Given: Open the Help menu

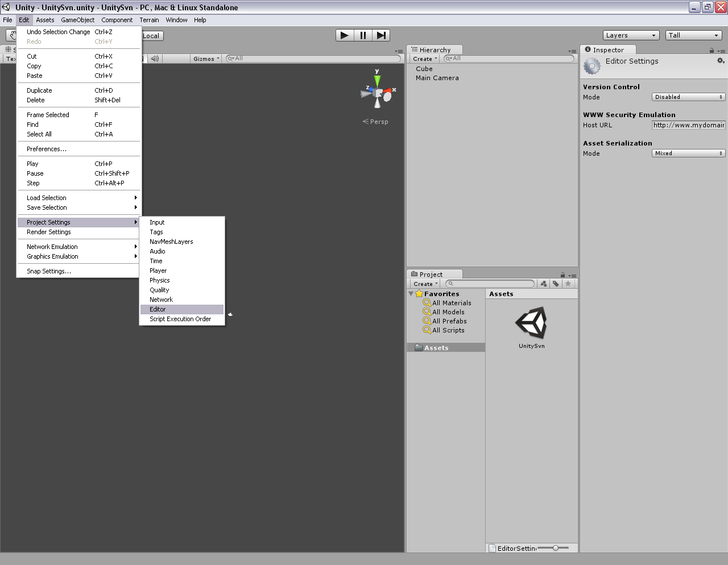Looking at the screenshot, I should point(200,20).
